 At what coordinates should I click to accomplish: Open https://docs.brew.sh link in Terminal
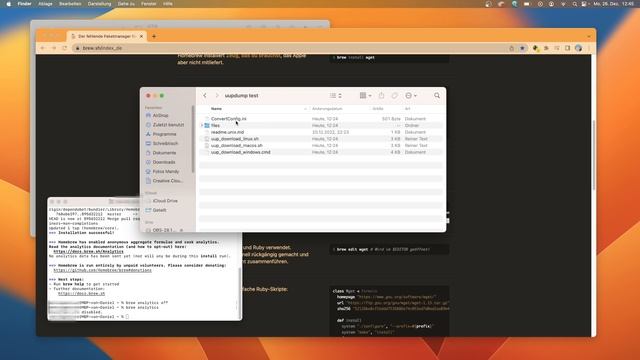coord(81,293)
